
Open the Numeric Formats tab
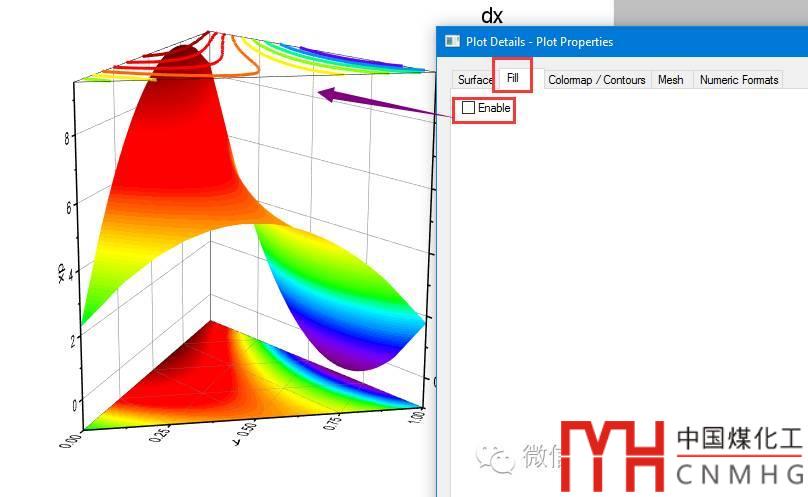click(739, 80)
